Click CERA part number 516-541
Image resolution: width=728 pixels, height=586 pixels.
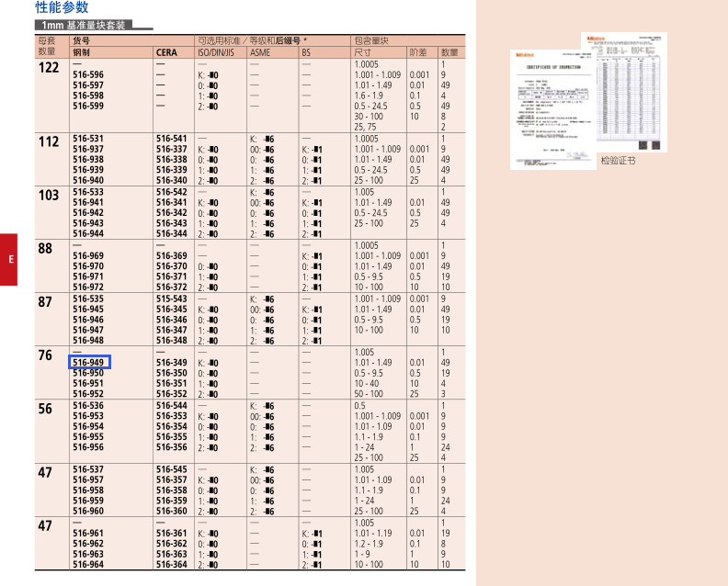(171, 139)
